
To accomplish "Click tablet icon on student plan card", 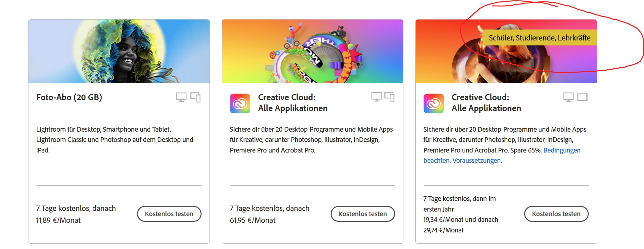I will coord(582,97).
